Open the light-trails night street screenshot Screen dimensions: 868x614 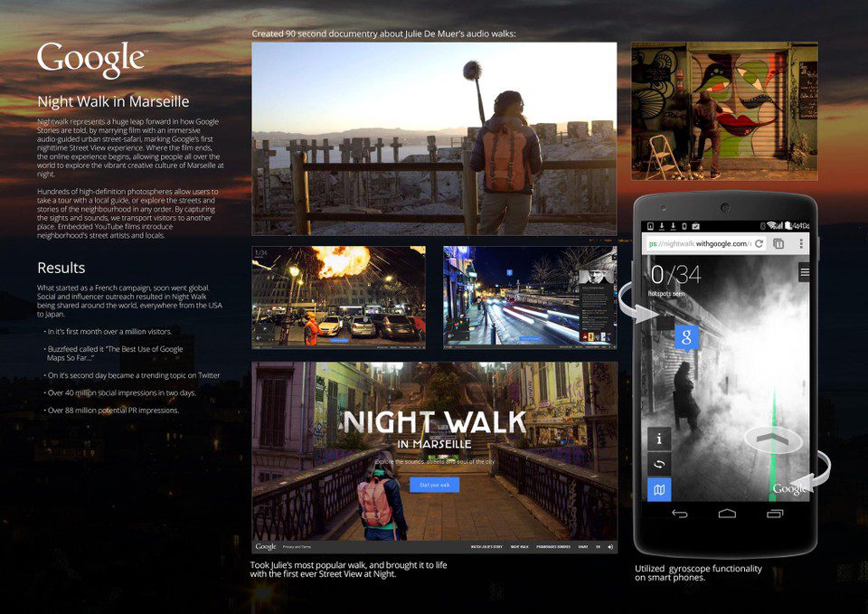click(530, 298)
